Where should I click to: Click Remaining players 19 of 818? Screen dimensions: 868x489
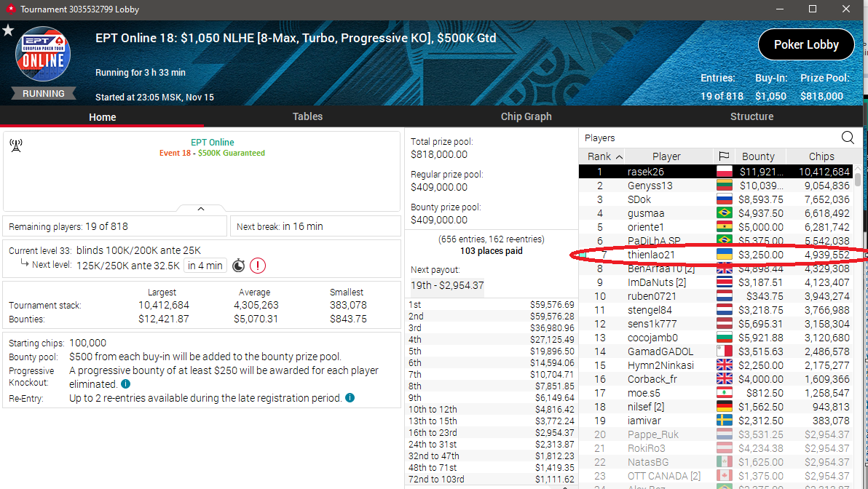point(115,226)
